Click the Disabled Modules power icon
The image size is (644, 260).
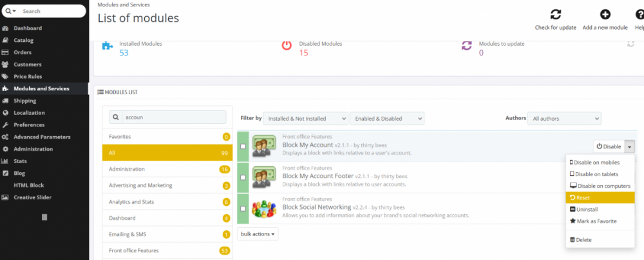(x=287, y=46)
